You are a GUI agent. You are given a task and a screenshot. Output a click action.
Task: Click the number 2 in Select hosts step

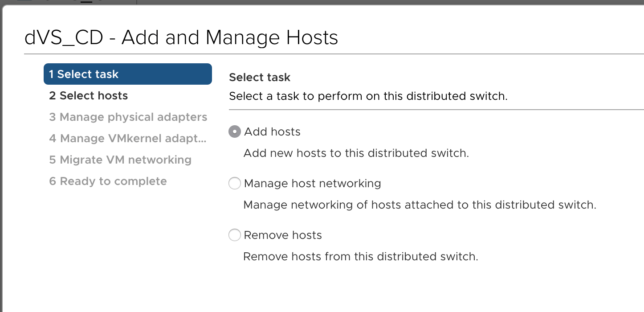pyautogui.click(x=53, y=96)
